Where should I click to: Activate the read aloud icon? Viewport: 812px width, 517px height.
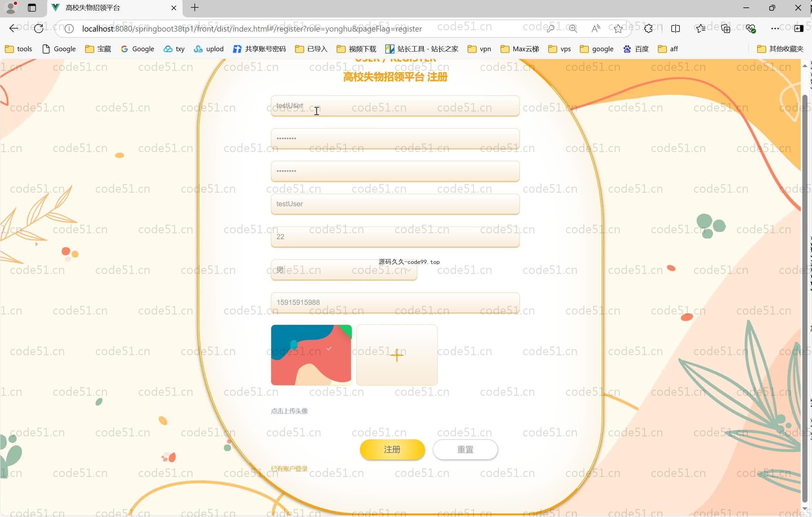coord(596,29)
